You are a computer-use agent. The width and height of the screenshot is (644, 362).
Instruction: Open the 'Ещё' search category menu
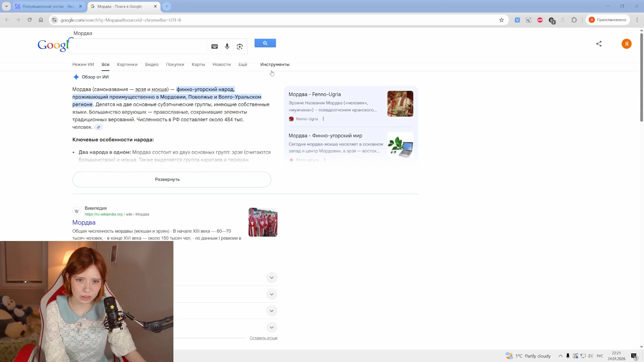(x=243, y=64)
